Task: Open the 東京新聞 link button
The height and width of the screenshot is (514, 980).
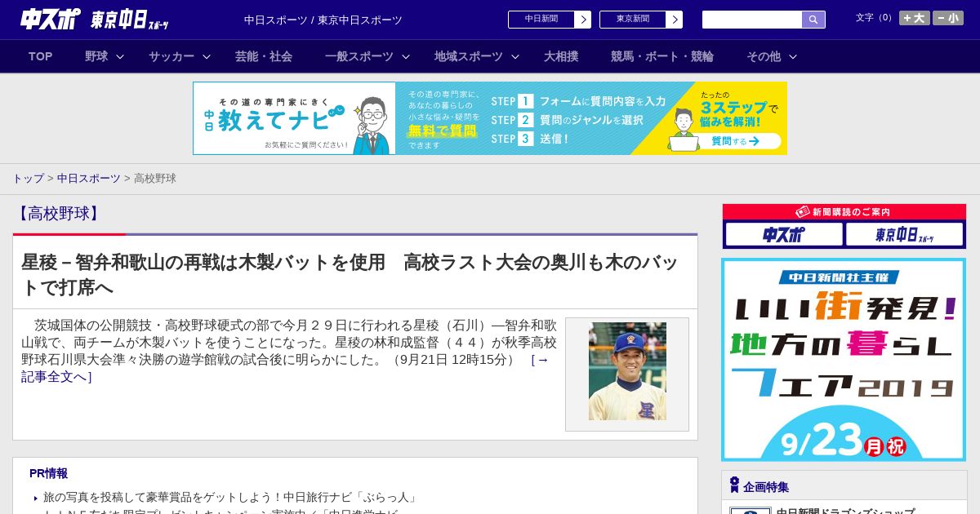Action: tap(633, 20)
